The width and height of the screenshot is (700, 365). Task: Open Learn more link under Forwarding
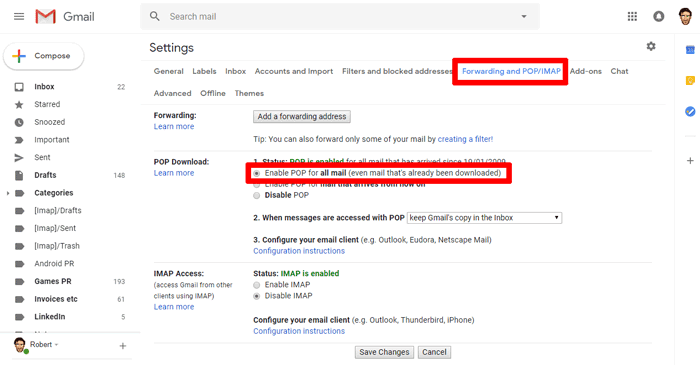click(174, 126)
